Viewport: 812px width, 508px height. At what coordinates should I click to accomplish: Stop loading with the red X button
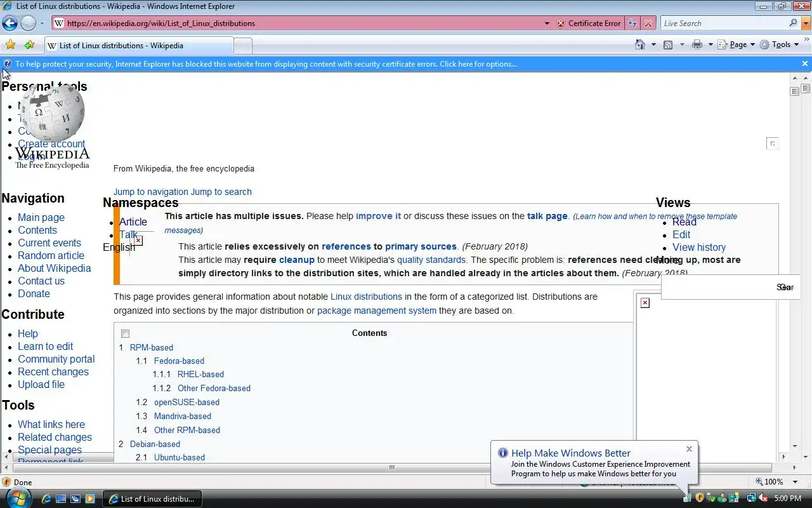click(x=648, y=23)
